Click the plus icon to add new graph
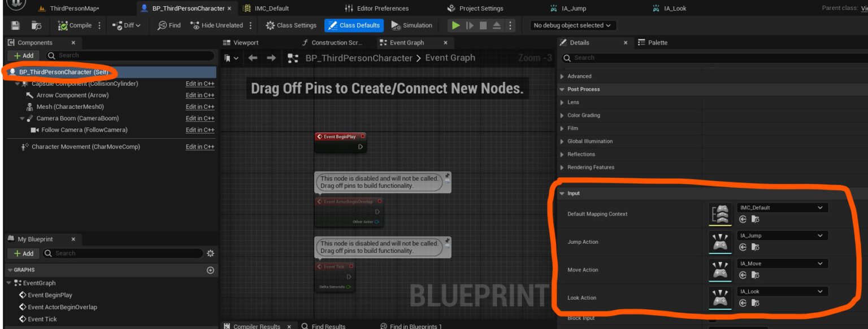This screenshot has height=329, width=868. (x=210, y=270)
